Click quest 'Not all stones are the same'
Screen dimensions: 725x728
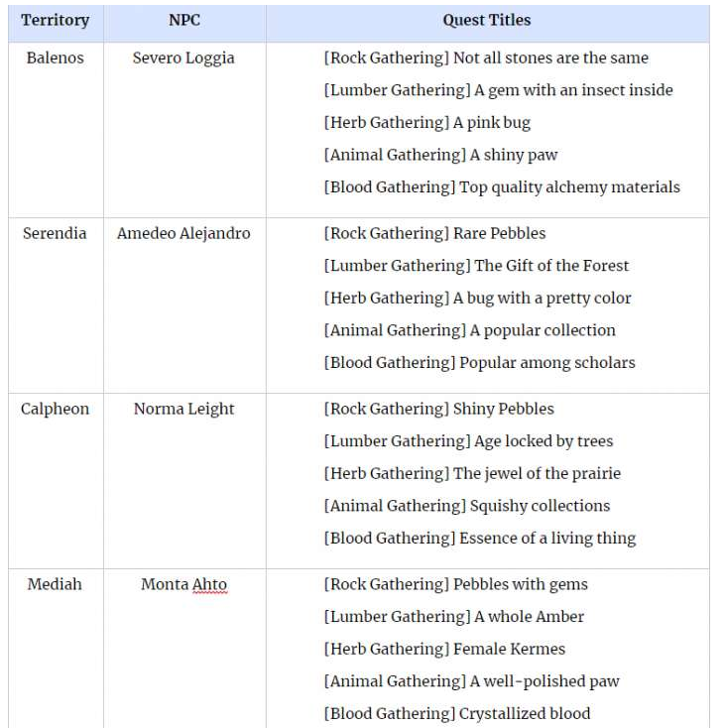(550, 59)
